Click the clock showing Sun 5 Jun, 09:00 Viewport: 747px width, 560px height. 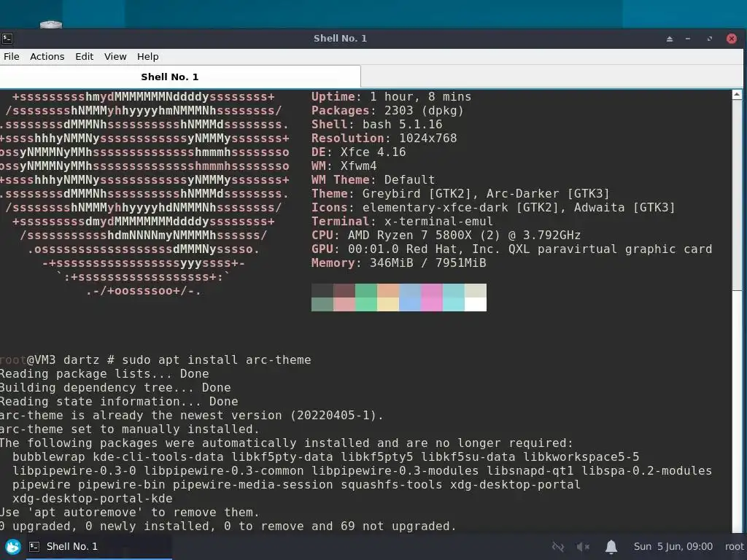[673, 547]
